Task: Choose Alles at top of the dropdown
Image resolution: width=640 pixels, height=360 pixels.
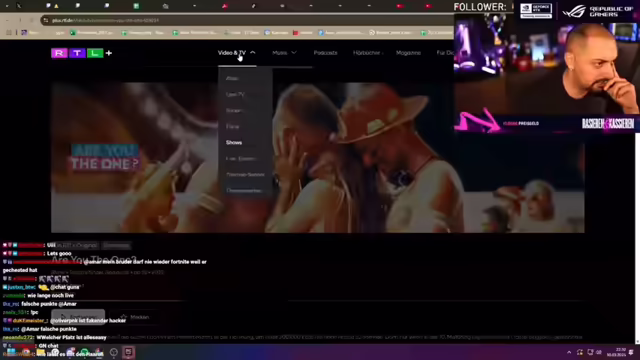Action: (x=232, y=78)
